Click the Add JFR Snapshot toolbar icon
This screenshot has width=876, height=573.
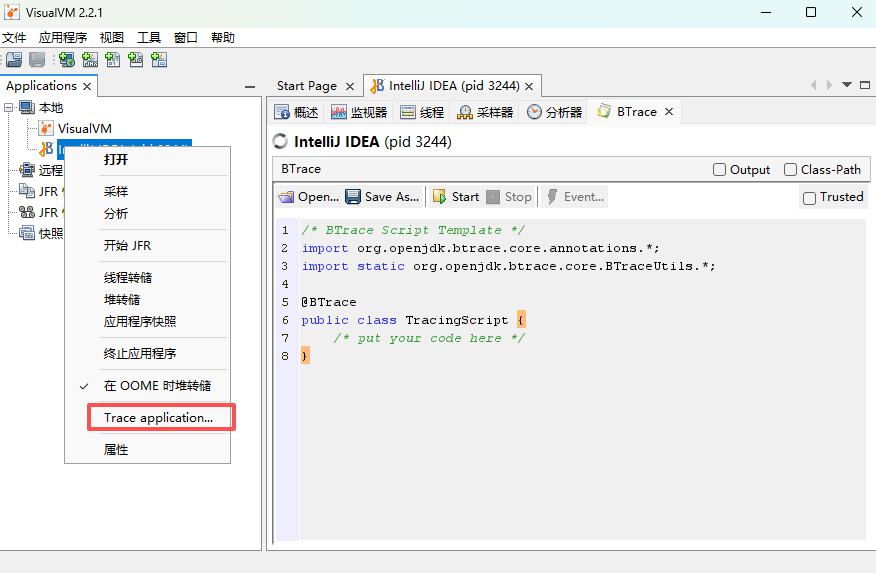[136, 59]
